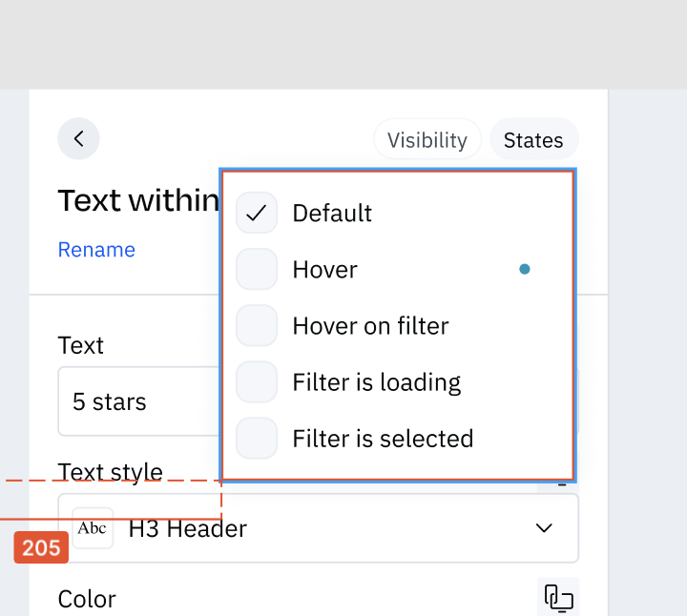
Task: Click the Rename link
Action: [96, 250]
